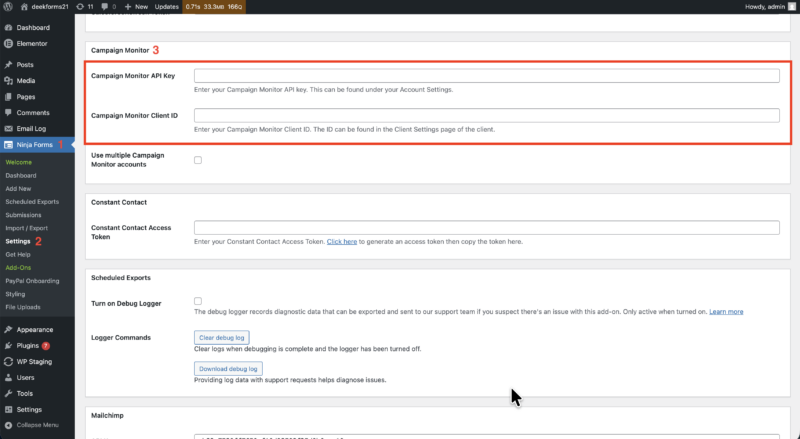Click the Collapse Menu arrow icon
This screenshot has height=439, width=800.
click(x=8, y=425)
